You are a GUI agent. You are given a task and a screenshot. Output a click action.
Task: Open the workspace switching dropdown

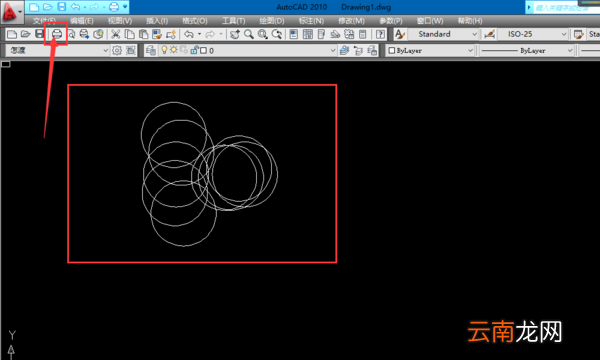pyautogui.click(x=57, y=50)
